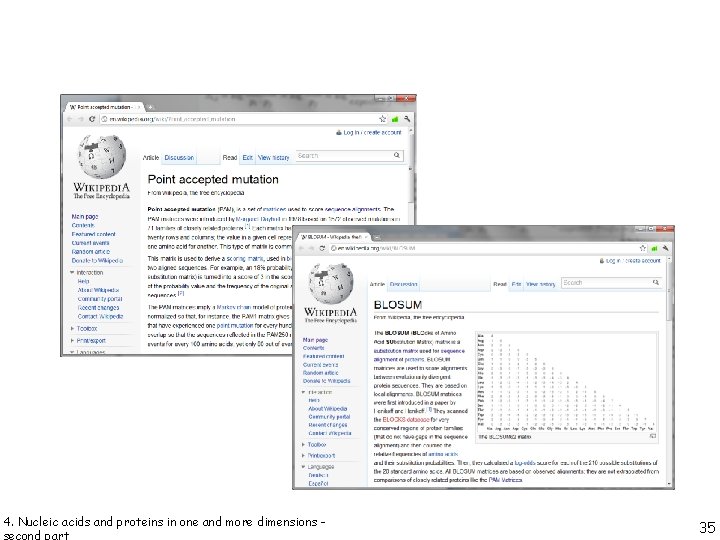Expand the Toolbox section in the BLOSUM window sidebar
Image resolution: width=720 pixels, height=540 pixels.
click(304, 445)
